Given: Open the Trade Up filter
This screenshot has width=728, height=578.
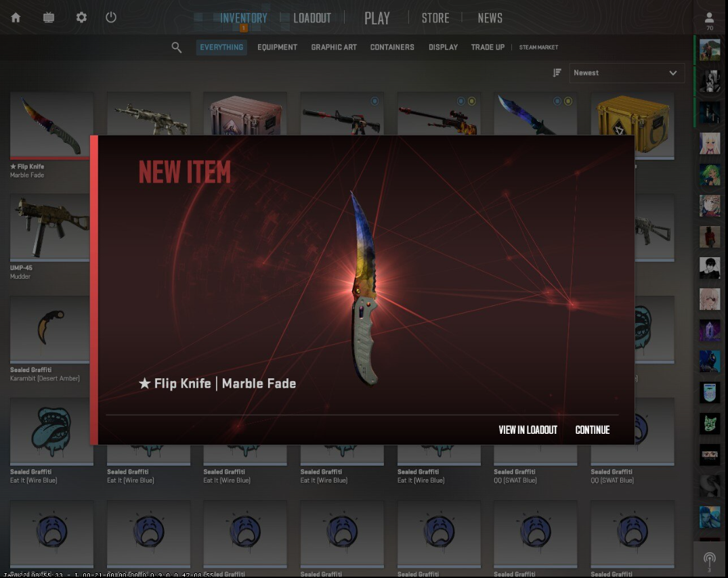Looking at the screenshot, I should click(488, 47).
